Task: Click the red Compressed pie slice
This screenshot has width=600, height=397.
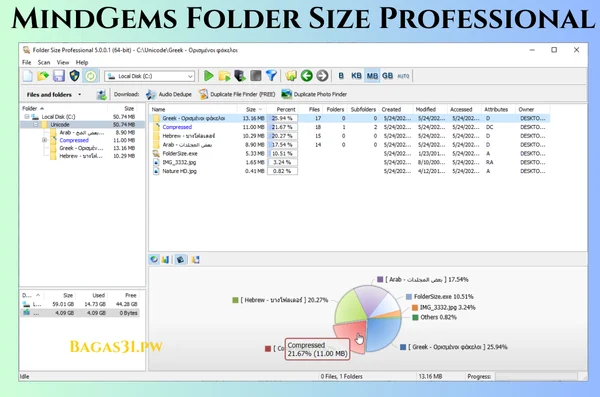Action: [x=349, y=334]
